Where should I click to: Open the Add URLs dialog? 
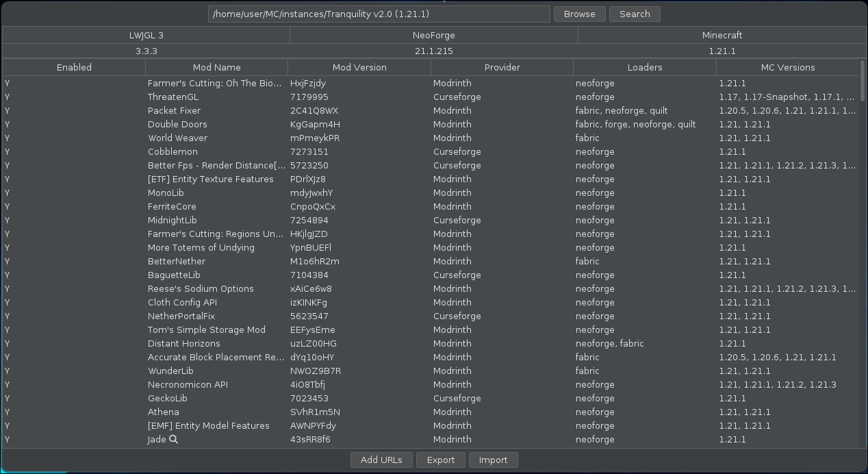[x=381, y=460]
